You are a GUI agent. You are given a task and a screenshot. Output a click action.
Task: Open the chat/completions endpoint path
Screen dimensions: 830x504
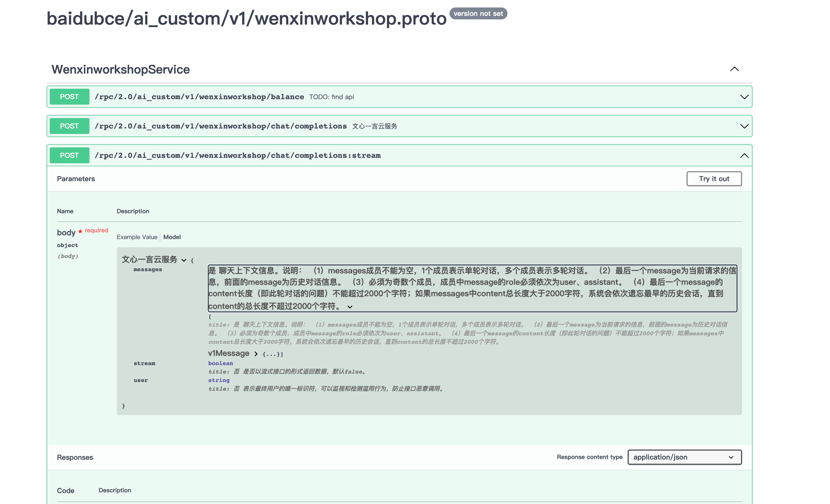coord(221,126)
